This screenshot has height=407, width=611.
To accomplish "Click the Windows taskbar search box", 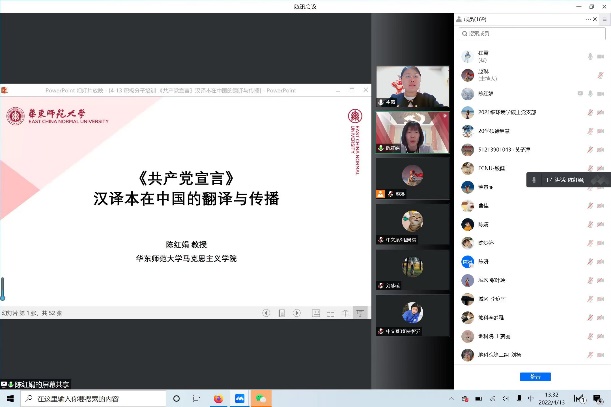I will point(94,398).
